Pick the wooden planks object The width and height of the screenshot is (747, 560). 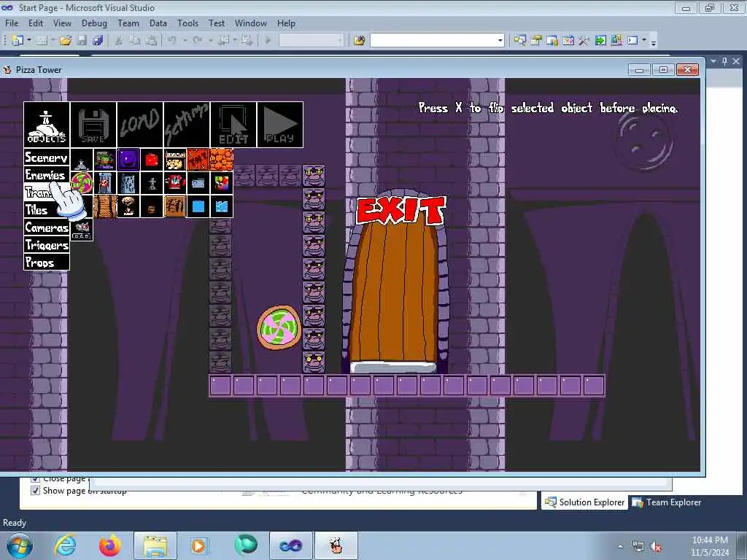click(105, 206)
